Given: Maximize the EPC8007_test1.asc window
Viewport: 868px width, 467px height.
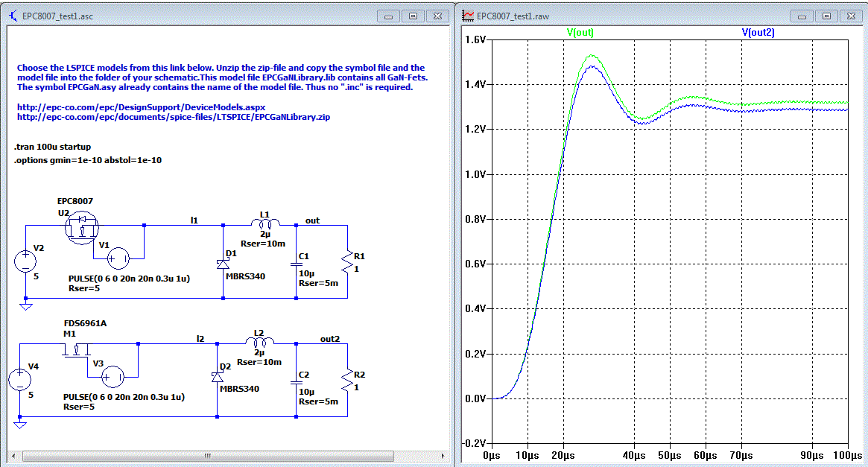Looking at the screenshot, I should pos(413,16).
